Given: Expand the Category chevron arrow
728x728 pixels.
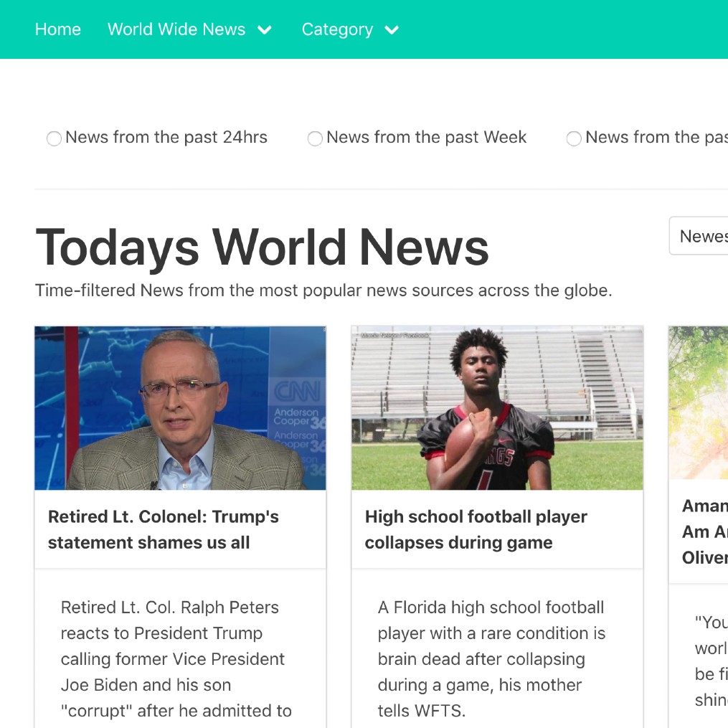Looking at the screenshot, I should [x=392, y=30].
